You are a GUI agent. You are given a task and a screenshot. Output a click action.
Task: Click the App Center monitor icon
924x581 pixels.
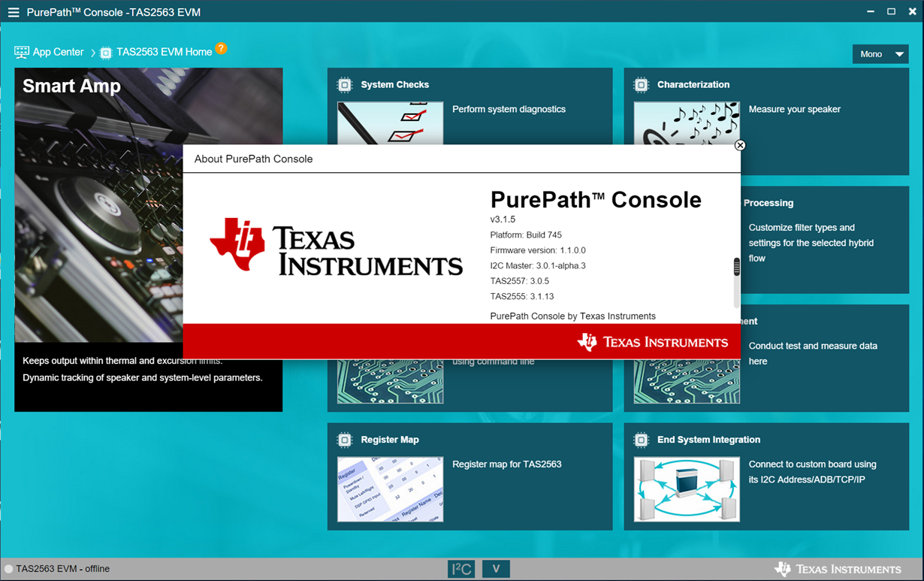[x=22, y=52]
